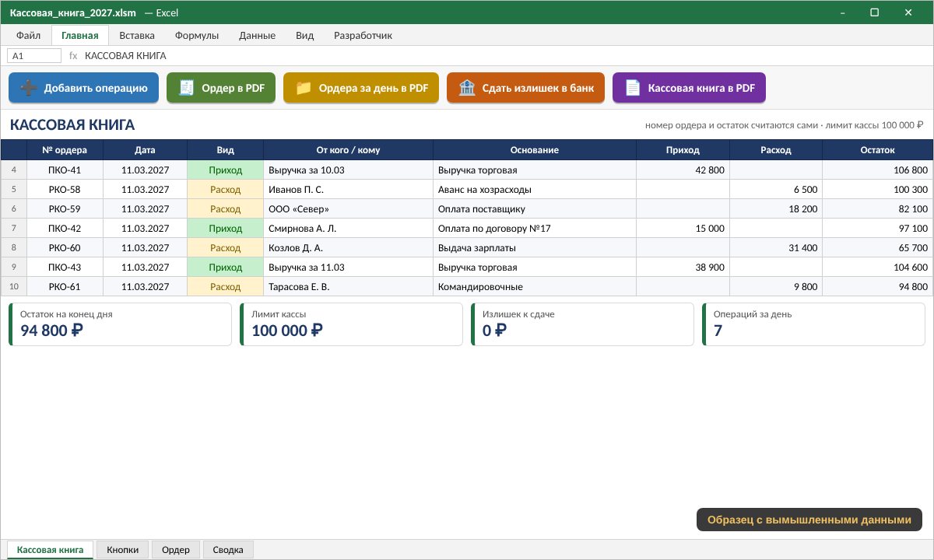Click the Основание column header

tap(535, 150)
